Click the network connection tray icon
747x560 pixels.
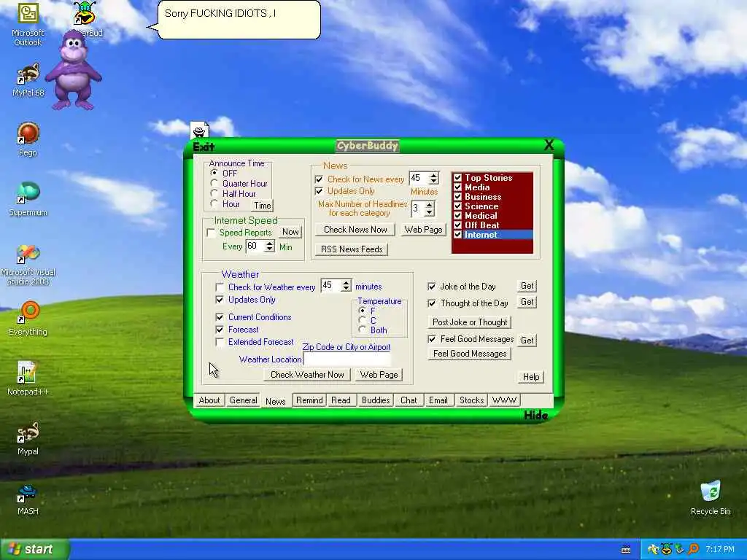[x=680, y=550]
